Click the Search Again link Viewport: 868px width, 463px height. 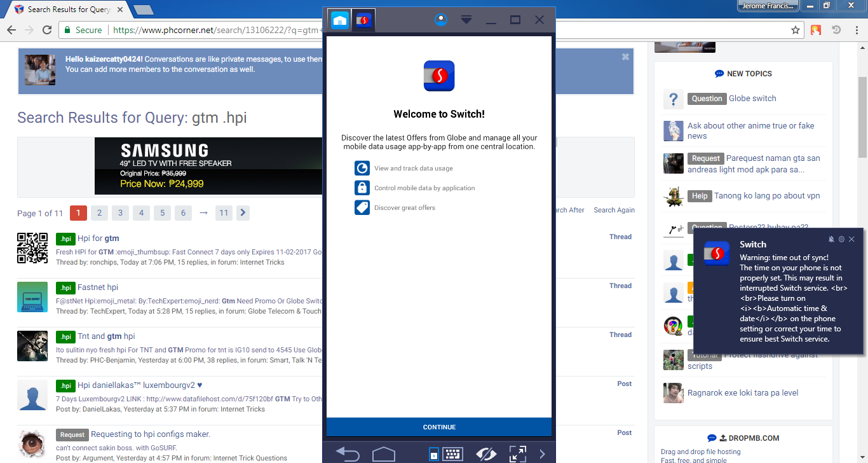point(614,210)
